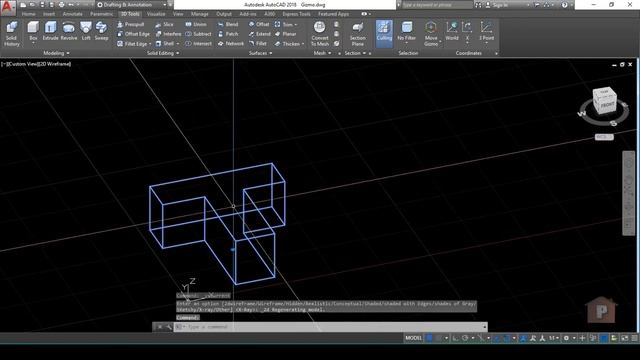Image resolution: width=640 pixels, height=360 pixels.
Task: Expand the Surfaces panel
Action: [x=260, y=53]
